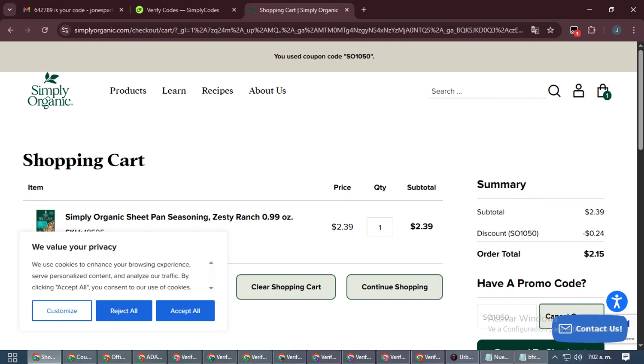Click the promo code field containing SO1050

[x=507, y=317]
